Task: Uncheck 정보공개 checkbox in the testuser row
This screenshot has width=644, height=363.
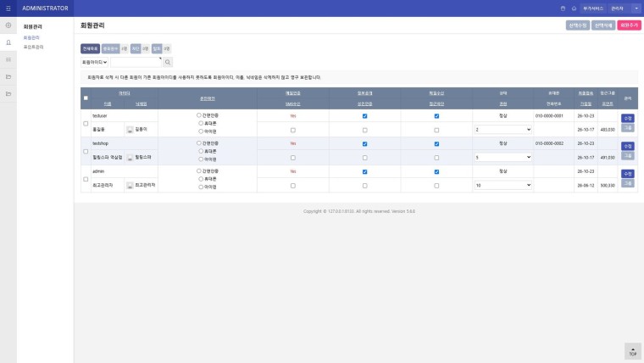Action: [364, 116]
